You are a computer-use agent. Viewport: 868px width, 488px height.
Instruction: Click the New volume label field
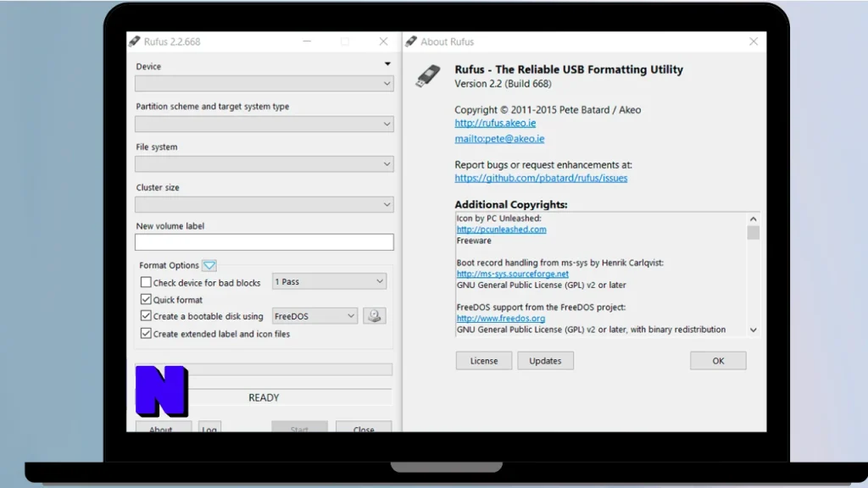(x=264, y=241)
